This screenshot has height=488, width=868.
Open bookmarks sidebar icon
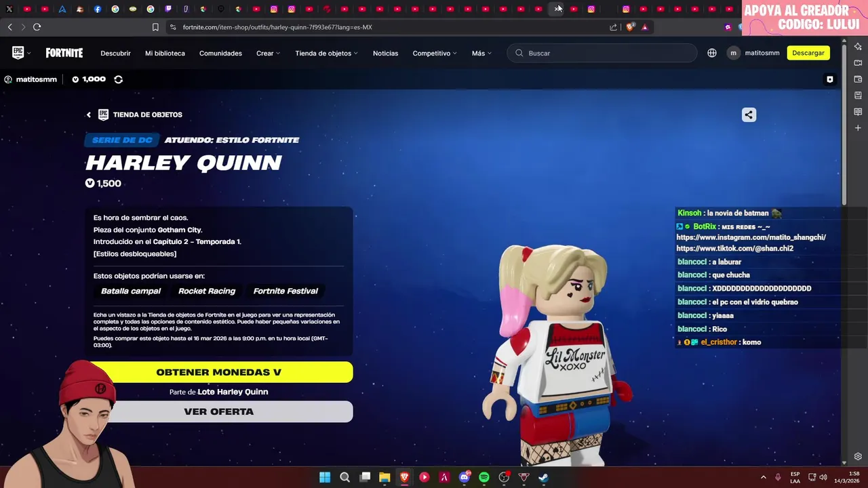click(x=858, y=96)
